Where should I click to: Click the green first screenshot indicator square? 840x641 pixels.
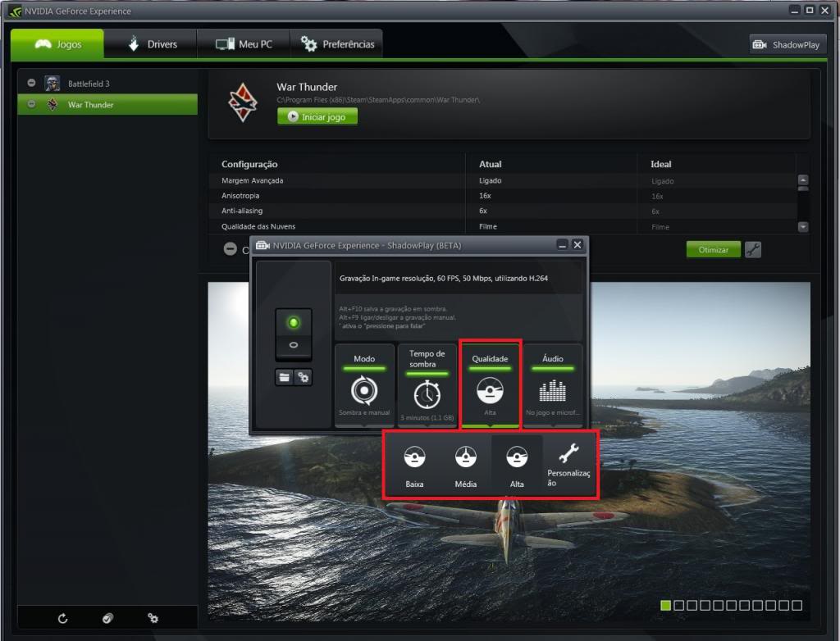click(x=665, y=605)
